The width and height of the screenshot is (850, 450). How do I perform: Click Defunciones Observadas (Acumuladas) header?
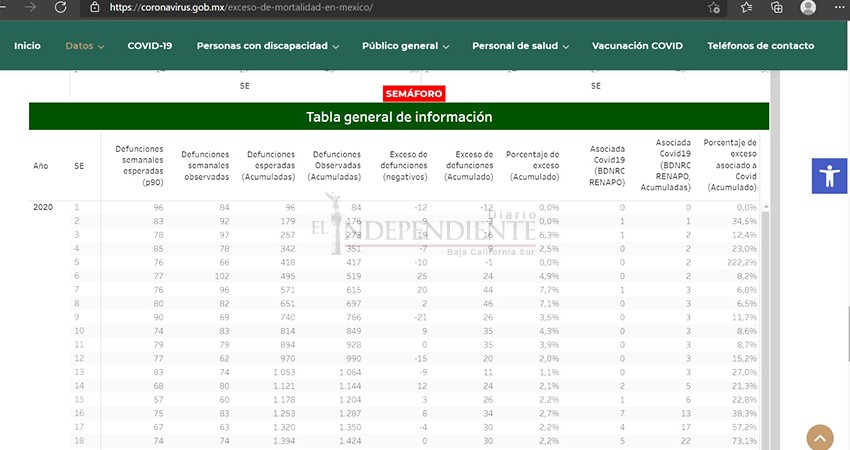334,165
